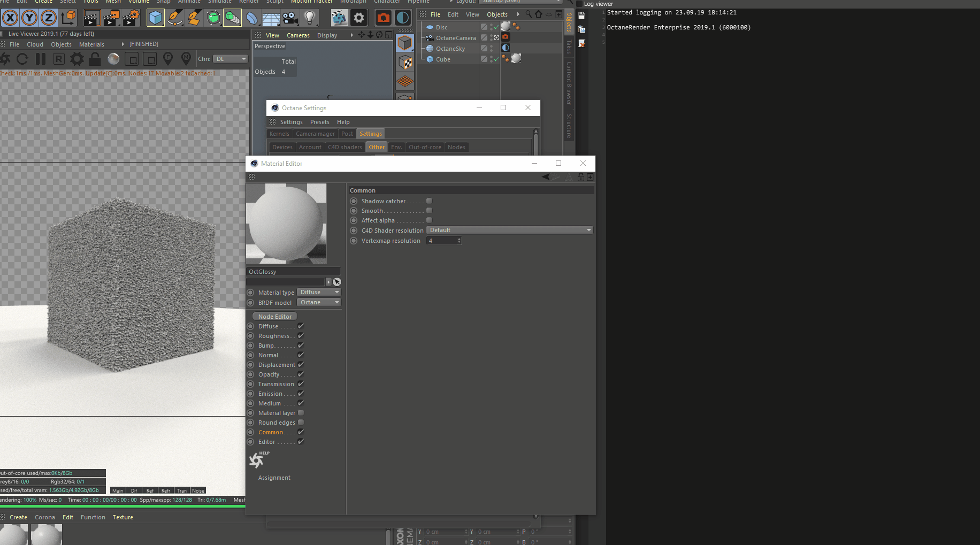Restart render with Live Viewer refresh icon

[x=22, y=59]
